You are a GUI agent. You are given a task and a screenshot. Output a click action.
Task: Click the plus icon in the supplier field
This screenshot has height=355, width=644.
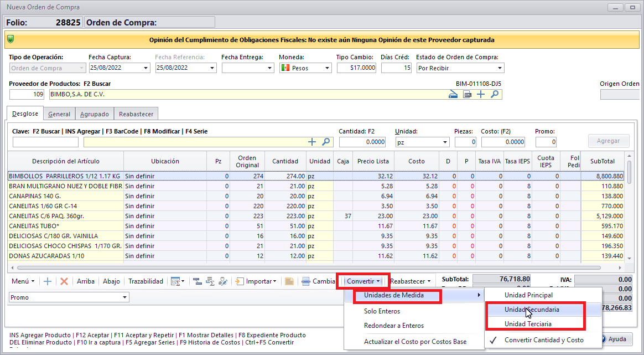(x=481, y=94)
